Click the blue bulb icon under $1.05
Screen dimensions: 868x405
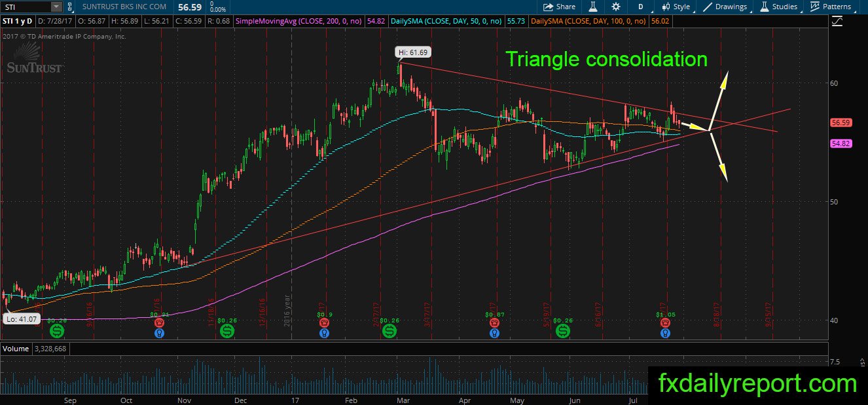coord(666,334)
